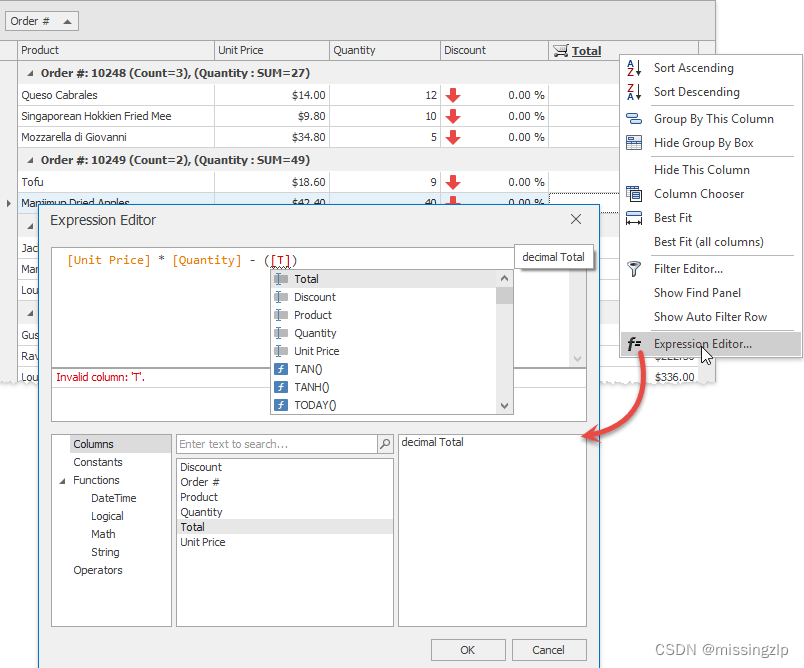804x668 pixels.
Task: Click the autocomplete list scroll-up arrow
Action: tap(505, 278)
